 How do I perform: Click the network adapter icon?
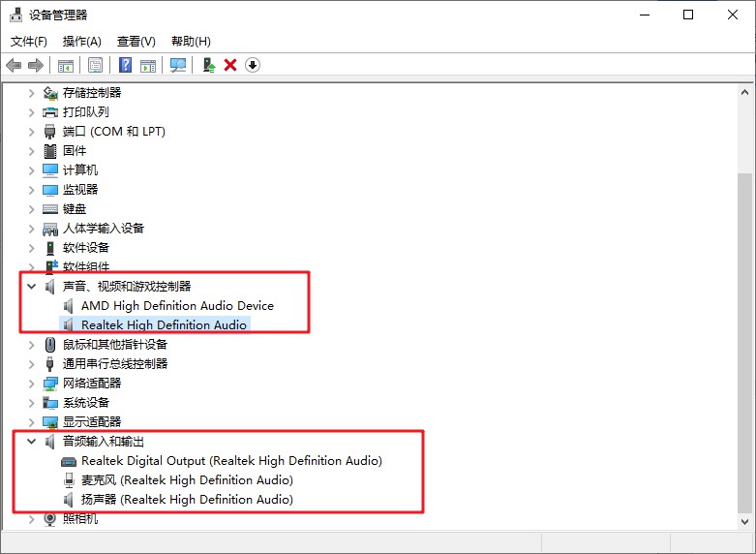(50, 384)
